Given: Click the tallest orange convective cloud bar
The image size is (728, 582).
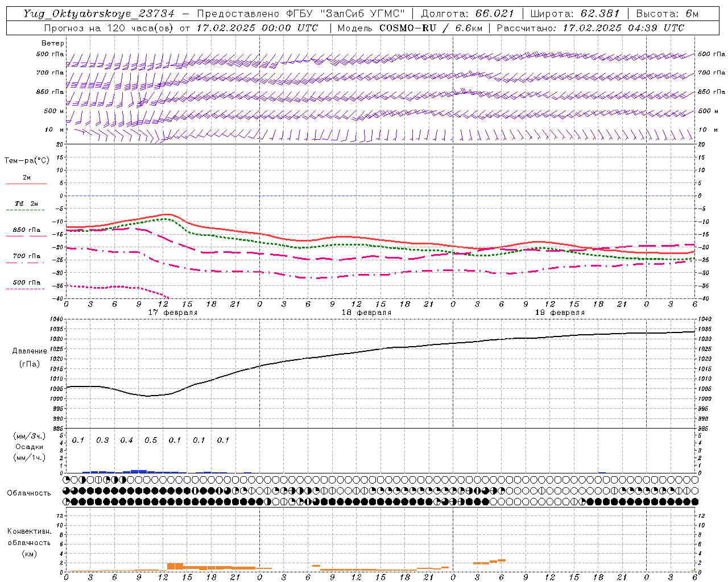Looking at the screenshot, I should pos(175,567).
